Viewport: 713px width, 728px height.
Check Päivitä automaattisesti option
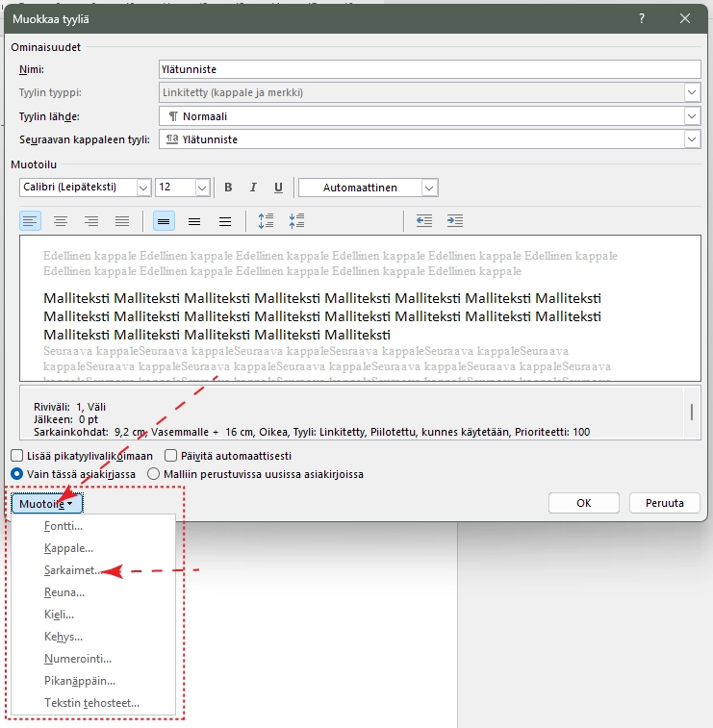click(x=171, y=456)
